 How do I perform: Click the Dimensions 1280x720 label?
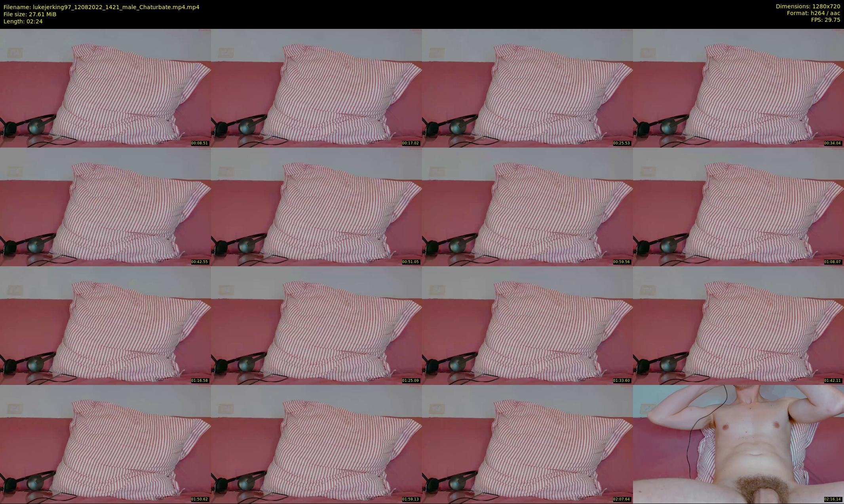pos(808,6)
